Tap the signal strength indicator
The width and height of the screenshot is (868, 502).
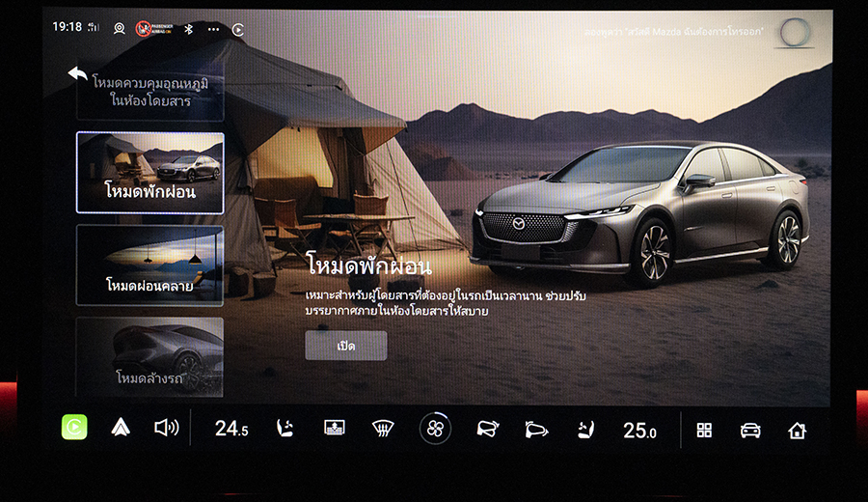click(x=94, y=27)
